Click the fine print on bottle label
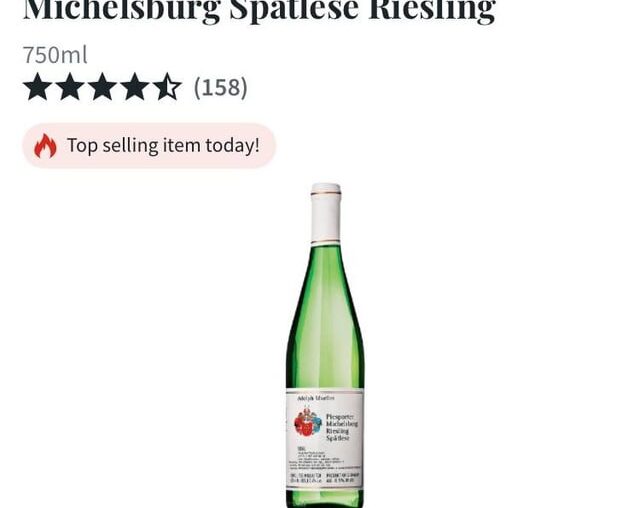This screenshot has height=508, width=640. 325,459
